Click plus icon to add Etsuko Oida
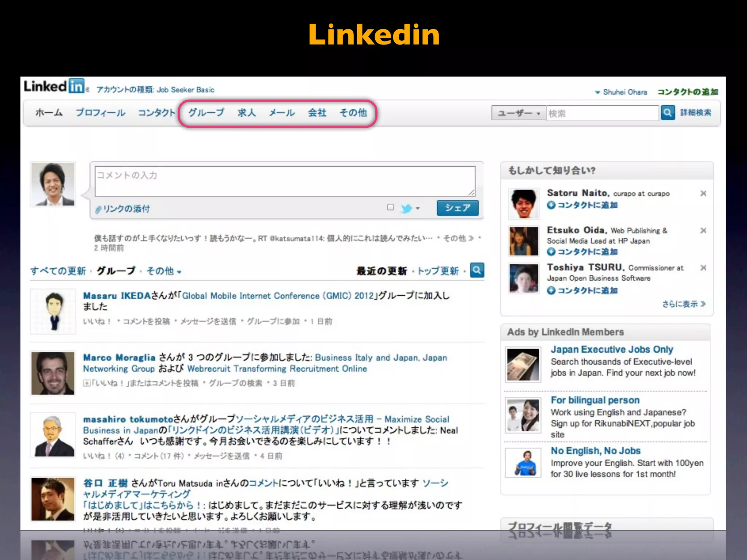The width and height of the screenshot is (747, 560). [551, 252]
